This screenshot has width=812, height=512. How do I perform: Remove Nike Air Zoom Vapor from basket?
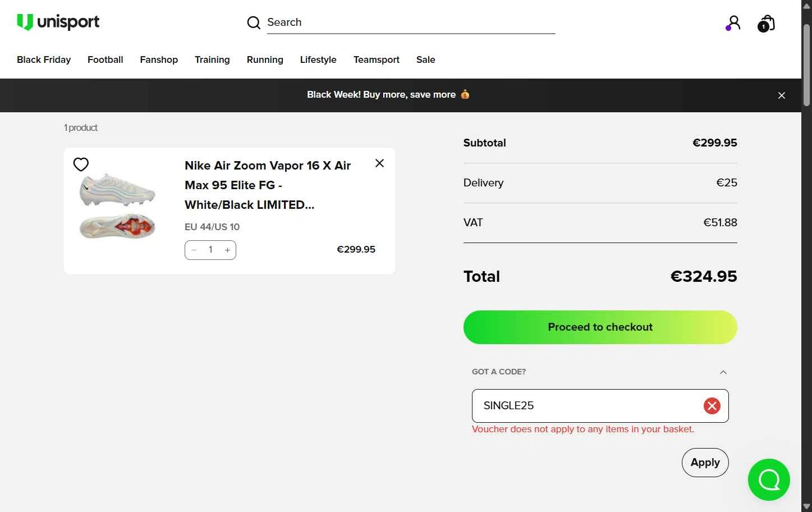click(x=380, y=163)
